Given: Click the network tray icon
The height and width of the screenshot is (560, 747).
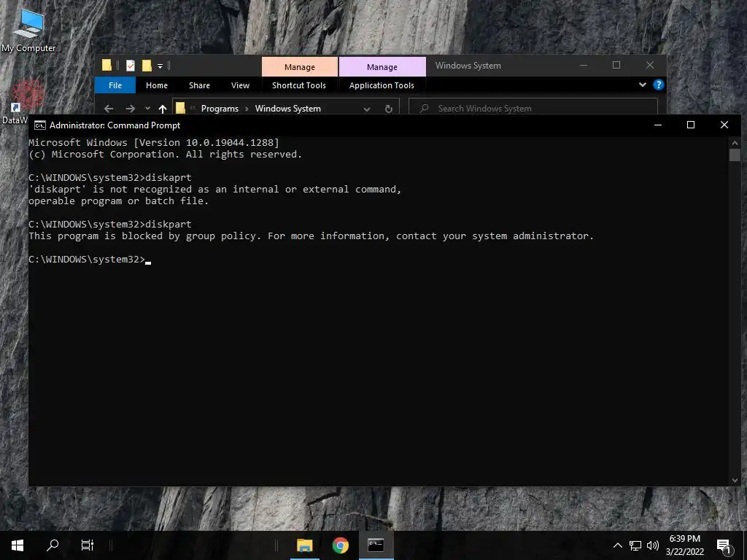Looking at the screenshot, I should (x=635, y=545).
